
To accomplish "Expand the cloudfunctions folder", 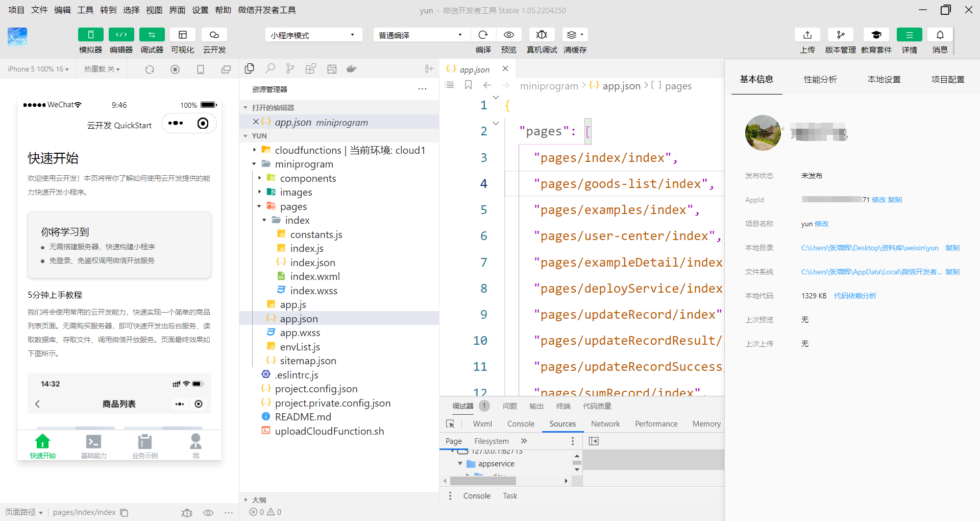I will pos(254,150).
